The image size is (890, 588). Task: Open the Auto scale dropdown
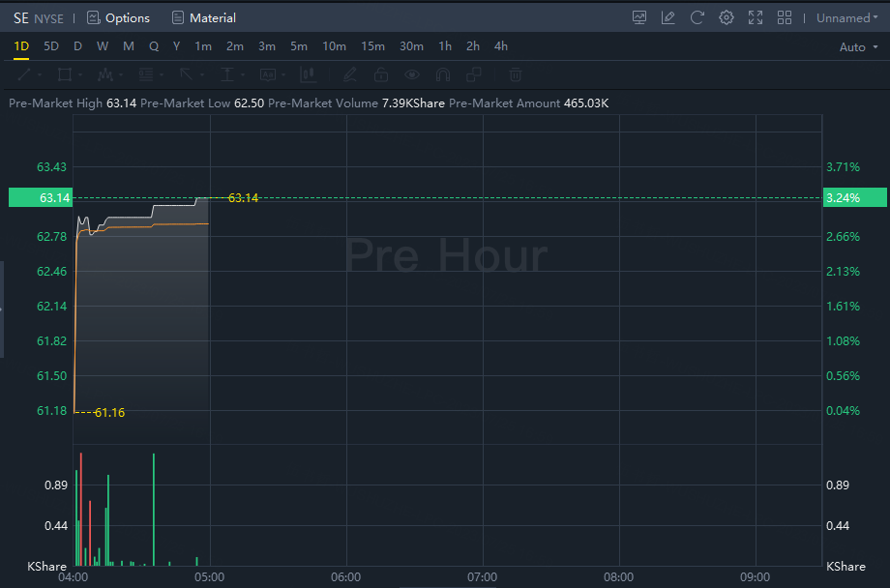[858, 47]
